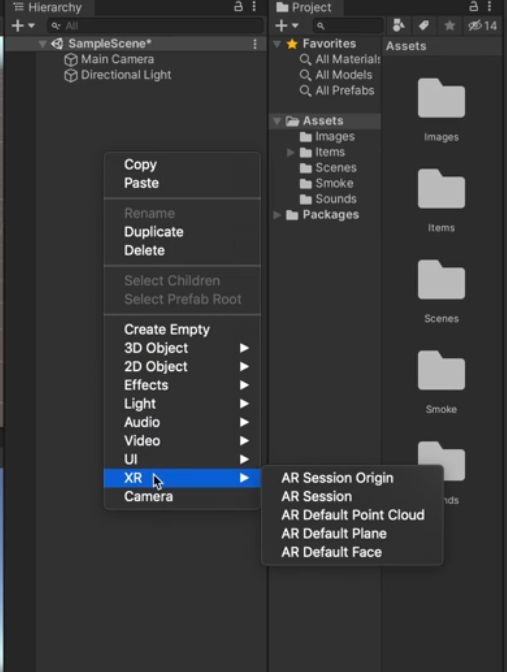507x672 pixels.
Task: Open SampleScene three-dot options icon
Action: point(255,44)
